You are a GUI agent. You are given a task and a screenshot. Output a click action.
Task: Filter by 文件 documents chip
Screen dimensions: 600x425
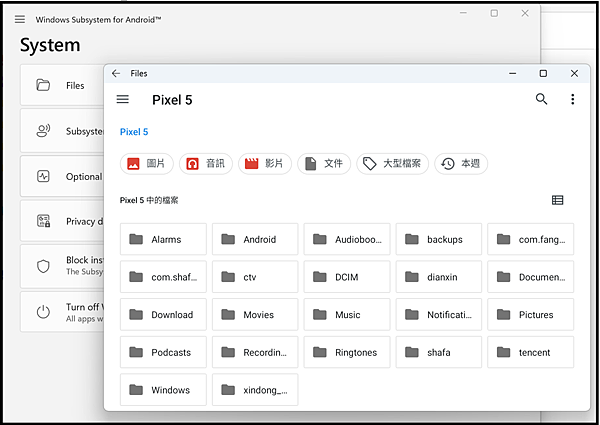324,164
